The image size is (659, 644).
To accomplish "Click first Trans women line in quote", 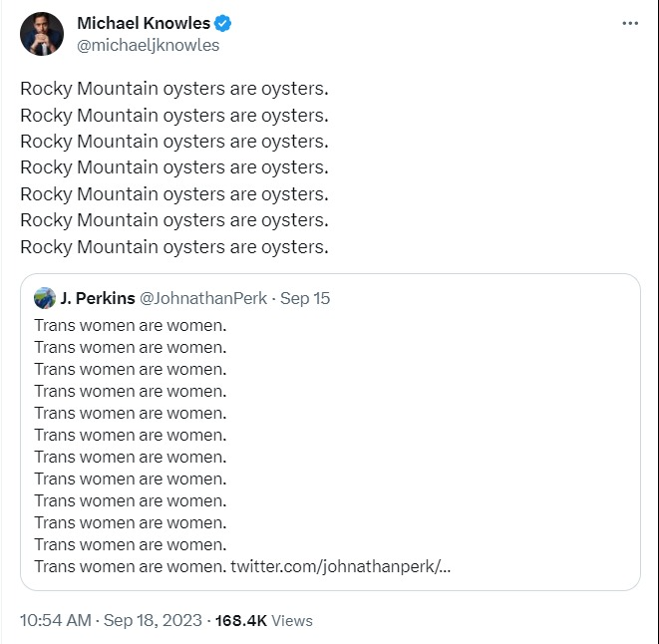I will tap(131, 325).
